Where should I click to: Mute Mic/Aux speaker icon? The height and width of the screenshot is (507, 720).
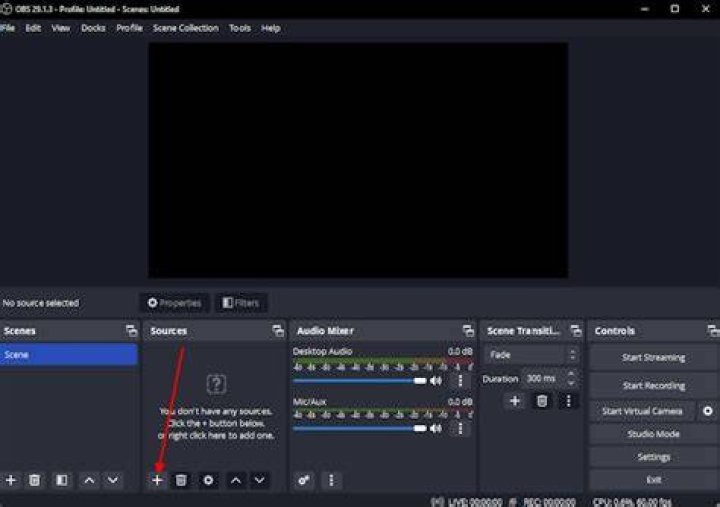click(436, 428)
